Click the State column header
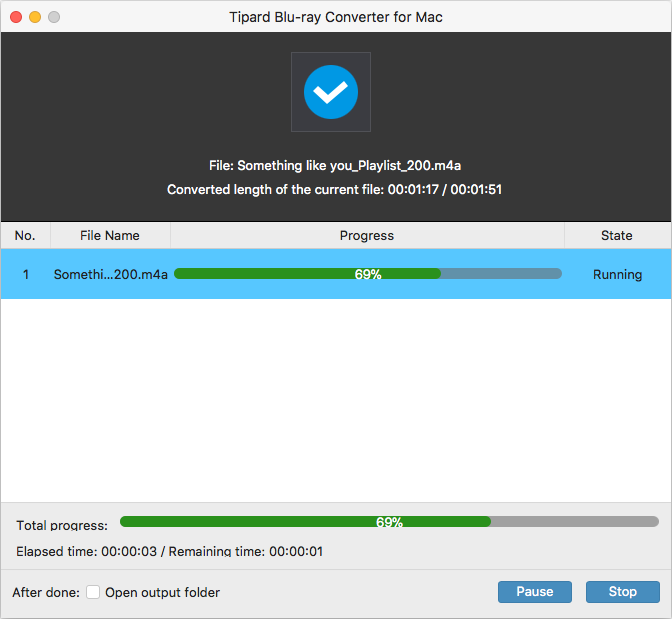This screenshot has width=672, height=619. click(617, 235)
